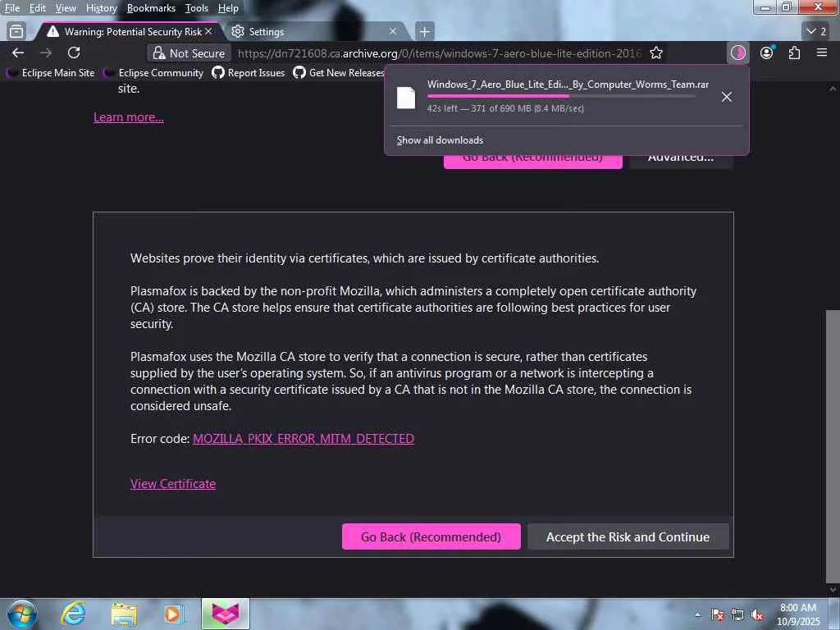This screenshot has height=630, width=840.
Task: Close the Settings tab
Action: click(393, 32)
